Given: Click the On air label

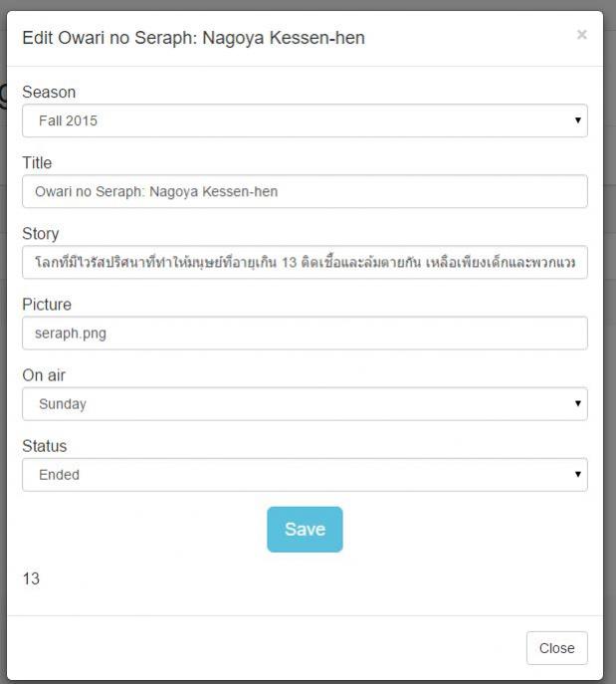Looking at the screenshot, I should (44, 375).
